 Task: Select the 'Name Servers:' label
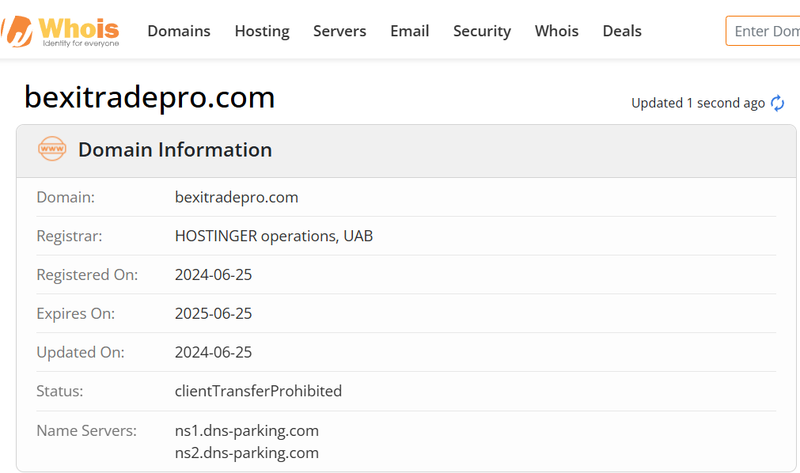[86, 431]
